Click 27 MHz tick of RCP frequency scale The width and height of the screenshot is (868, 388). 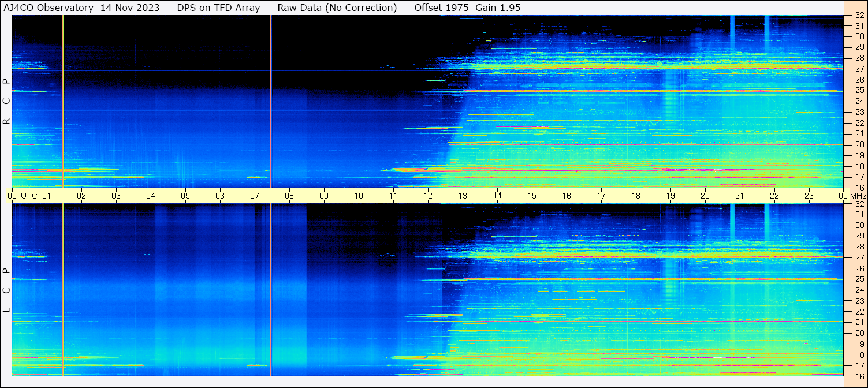(x=859, y=69)
